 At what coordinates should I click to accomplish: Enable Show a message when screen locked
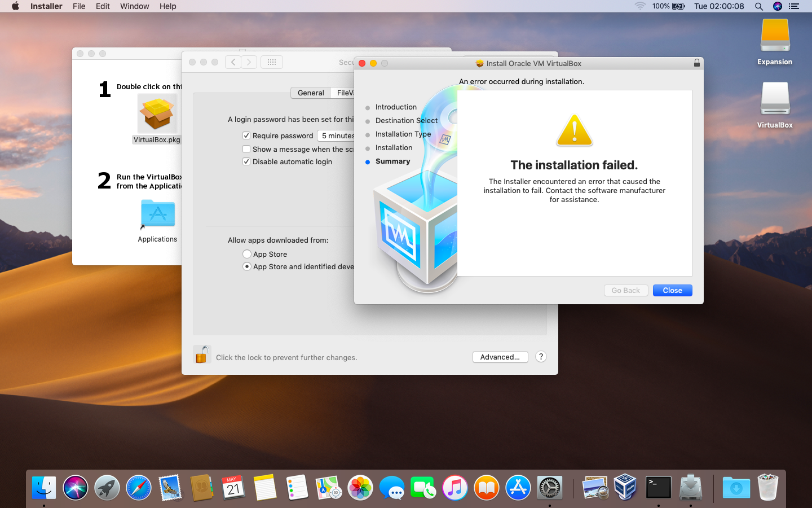[246, 149]
